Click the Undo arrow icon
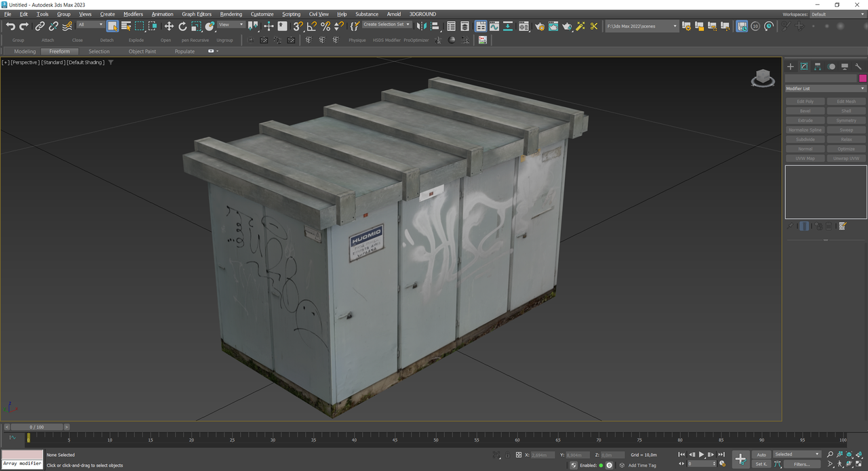This screenshot has width=868, height=471. point(10,26)
